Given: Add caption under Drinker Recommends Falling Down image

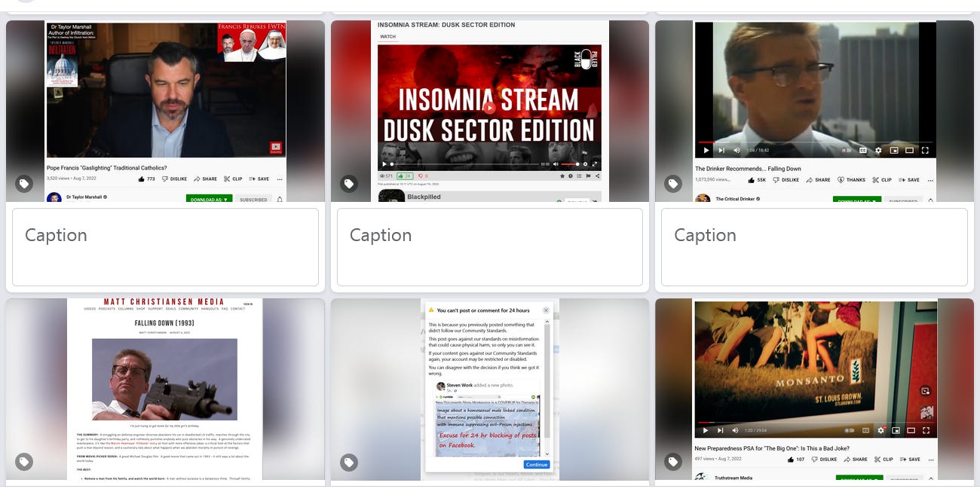Looking at the screenshot, I should click(814, 247).
